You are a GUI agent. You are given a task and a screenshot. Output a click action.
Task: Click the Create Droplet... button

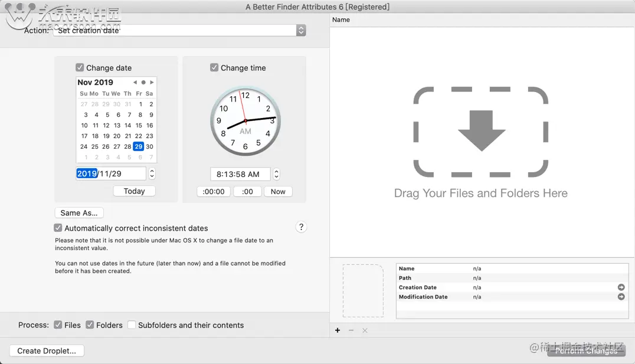[47, 350]
